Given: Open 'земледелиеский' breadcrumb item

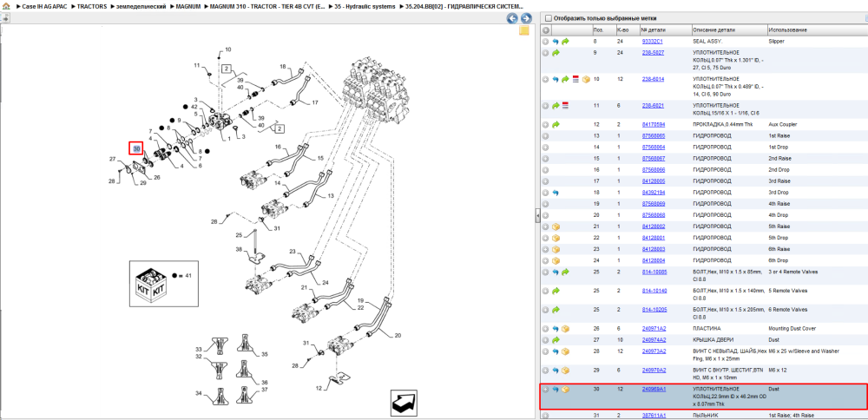Looking at the screenshot, I should click(x=141, y=7).
